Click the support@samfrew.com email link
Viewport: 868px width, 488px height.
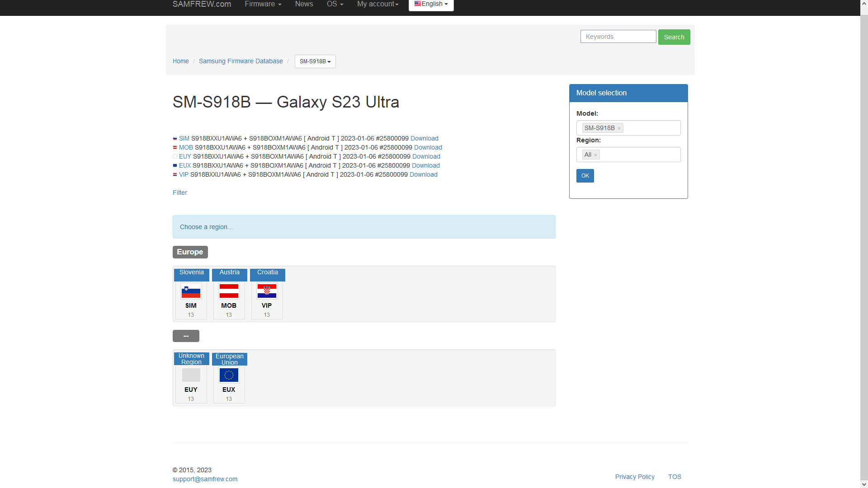[205, 479]
